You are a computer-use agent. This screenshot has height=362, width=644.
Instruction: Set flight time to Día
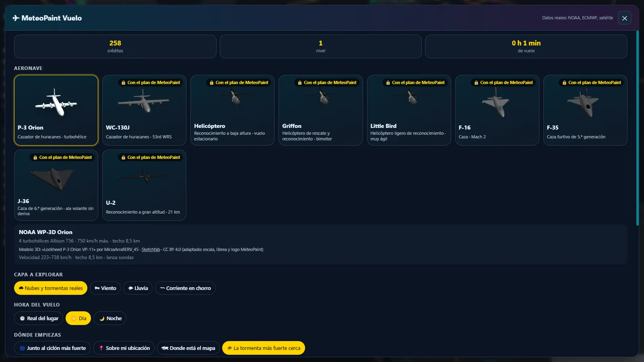click(78, 318)
